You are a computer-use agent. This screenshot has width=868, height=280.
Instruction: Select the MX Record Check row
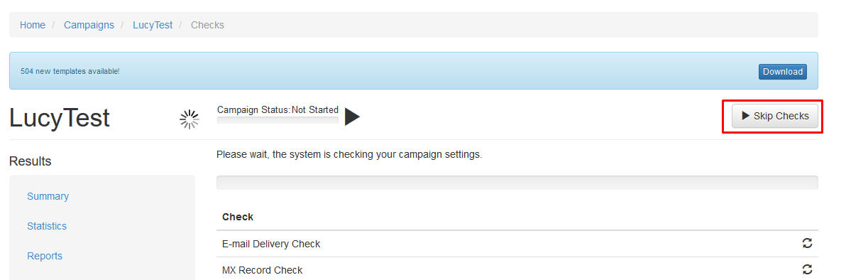[517, 270]
